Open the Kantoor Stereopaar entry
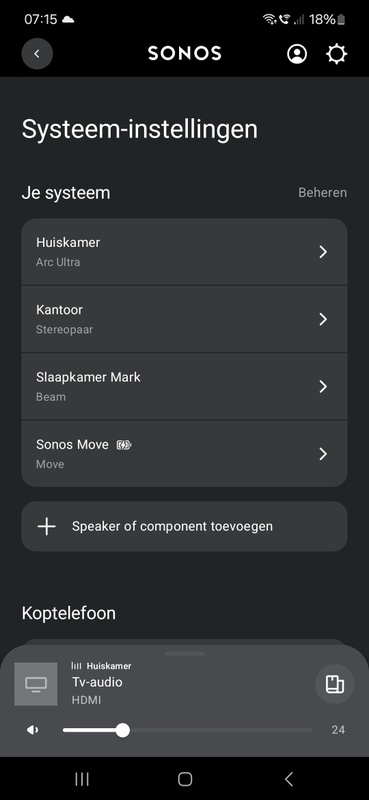The width and height of the screenshot is (369, 800). click(x=184, y=319)
